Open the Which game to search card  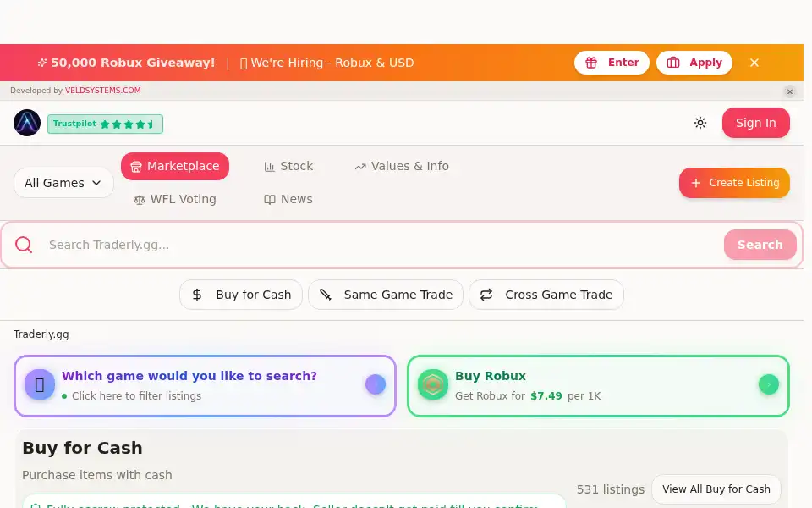tap(205, 386)
